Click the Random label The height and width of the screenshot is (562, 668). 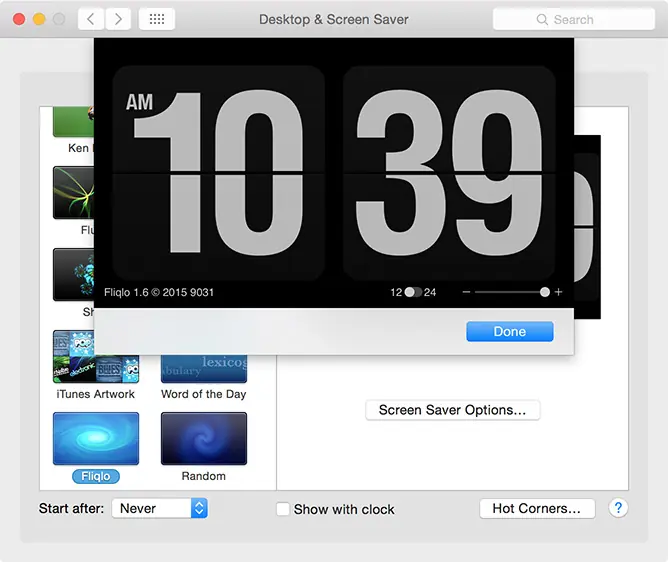(x=204, y=476)
